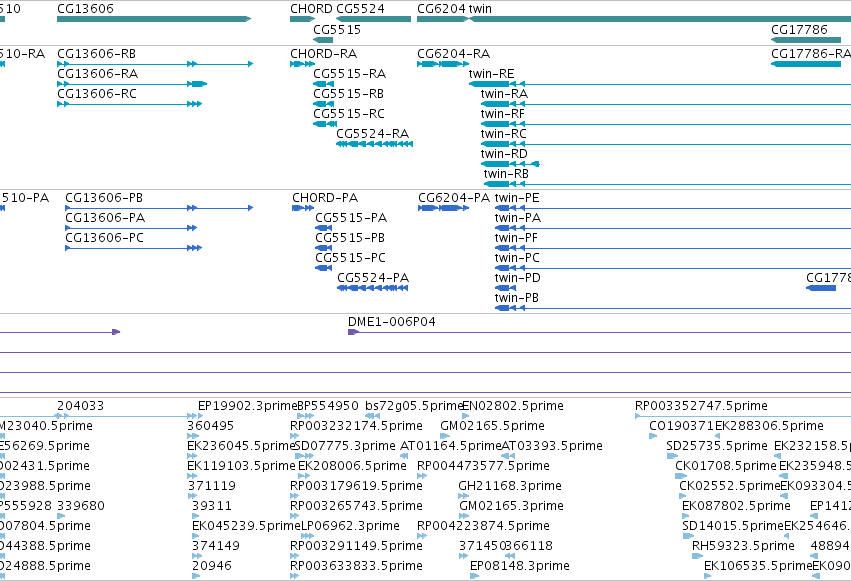Viewport: 851px width, 581px height.
Task: Open the twin-PB protein label
Action: tap(517, 298)
